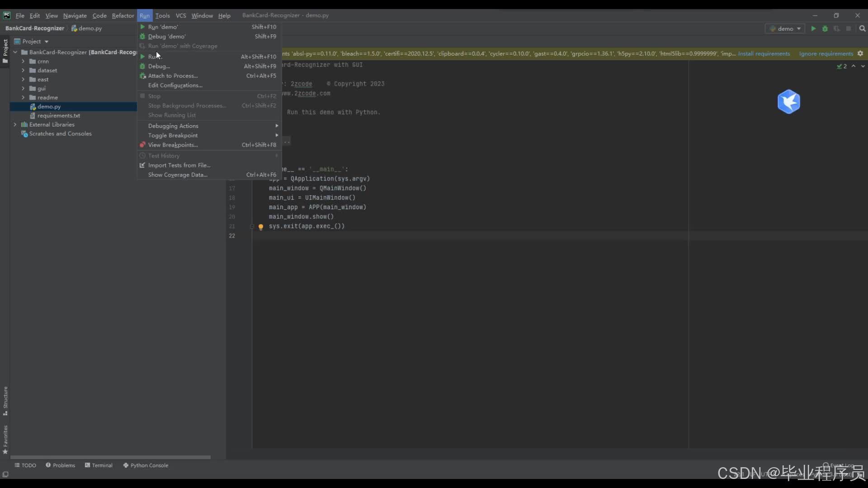This screenshot has width=868, height=488.
Task: Choose View Breakpoints from Run menu
Action: click(173, 145)
